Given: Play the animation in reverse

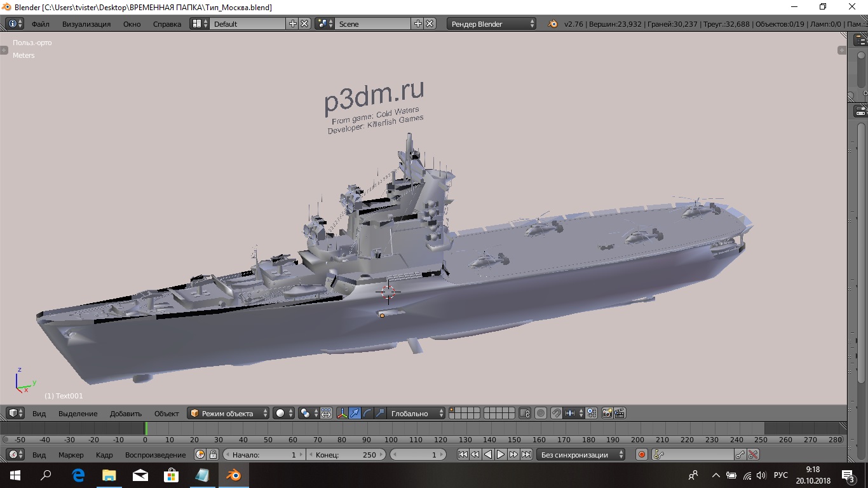Looking at the screenshot, I should [488, 454].
